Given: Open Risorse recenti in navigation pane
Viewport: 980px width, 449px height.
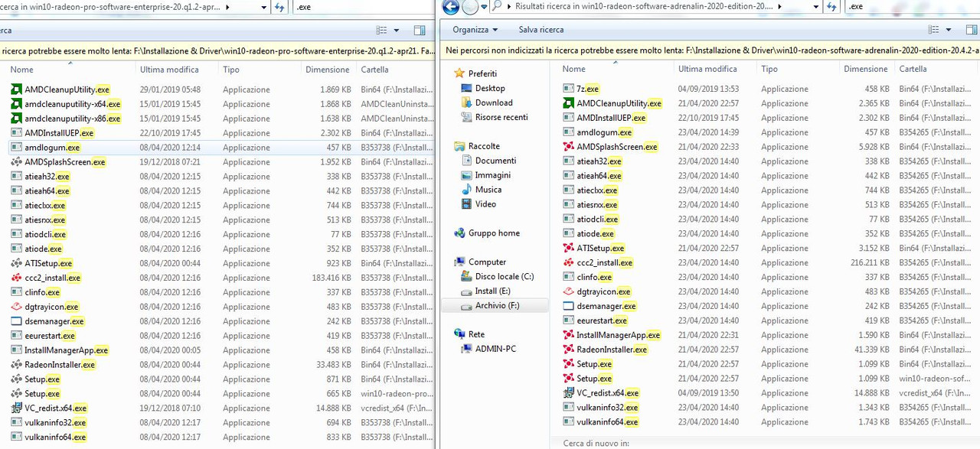Looking at the screenshot, I should pyautogui.click(x=495, y=118).
